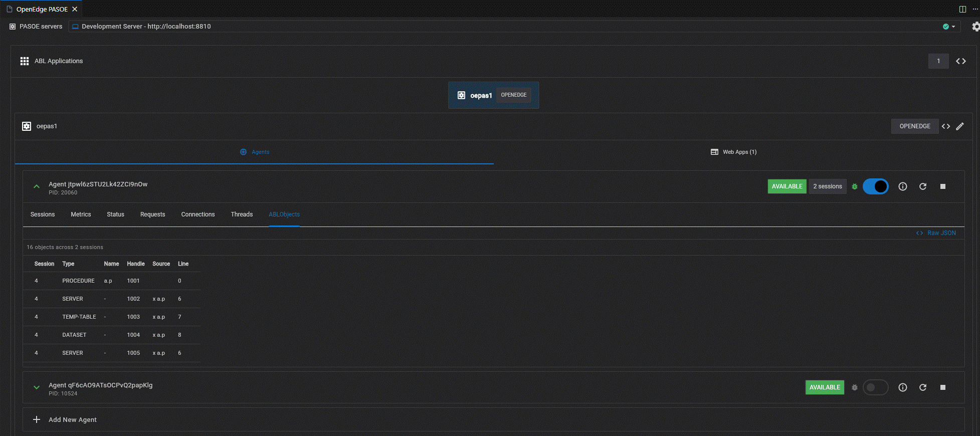Switch to the Agents tab
The height and width of the screenshot is (436, 980).
tap(254, 152)
